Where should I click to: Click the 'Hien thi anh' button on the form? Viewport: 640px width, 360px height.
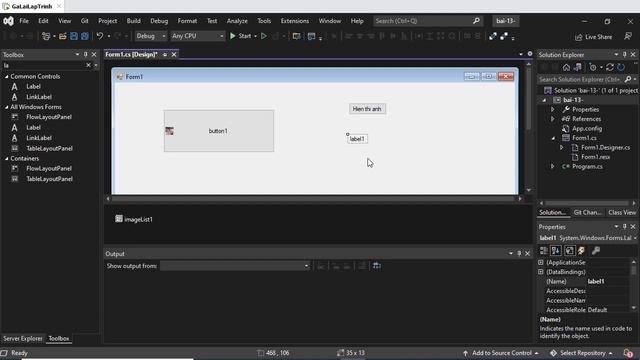pos(367,109)
